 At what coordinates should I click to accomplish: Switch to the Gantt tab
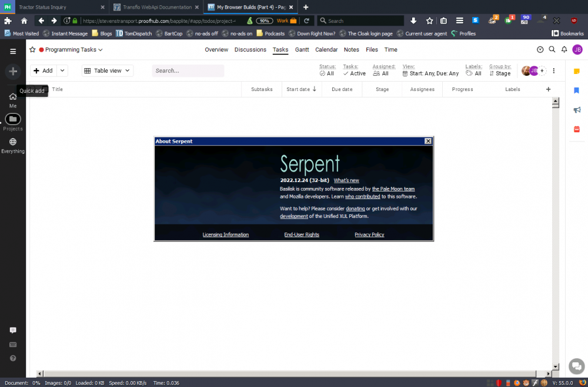click(302, 50)
